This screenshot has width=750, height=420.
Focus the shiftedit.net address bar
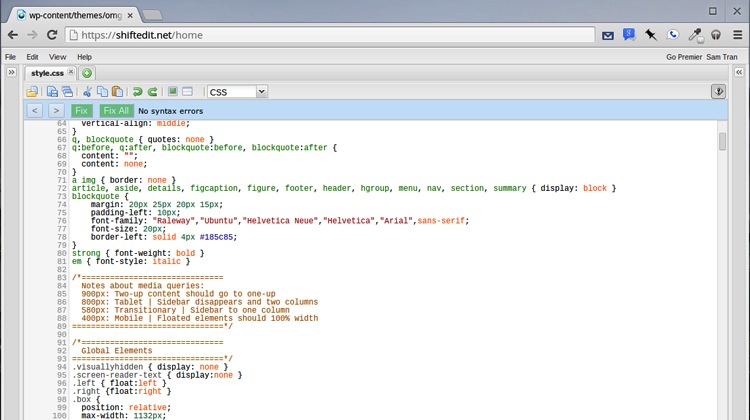point(330,35)
